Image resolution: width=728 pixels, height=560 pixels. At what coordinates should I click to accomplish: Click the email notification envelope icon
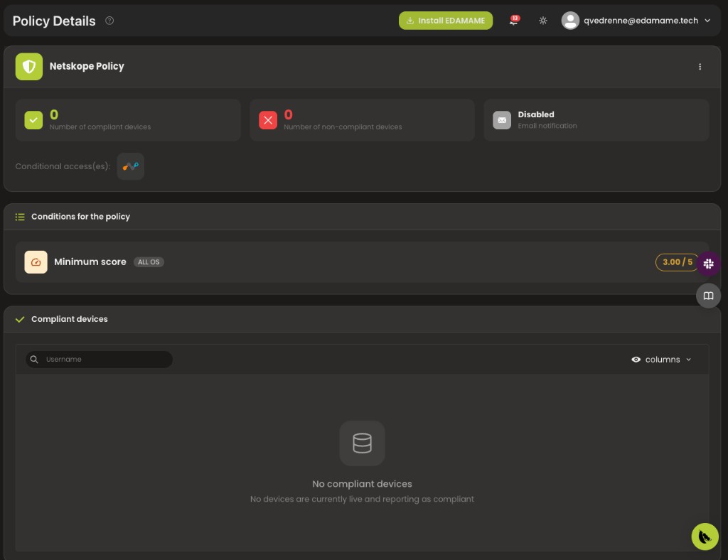click(x=502, y=120)
